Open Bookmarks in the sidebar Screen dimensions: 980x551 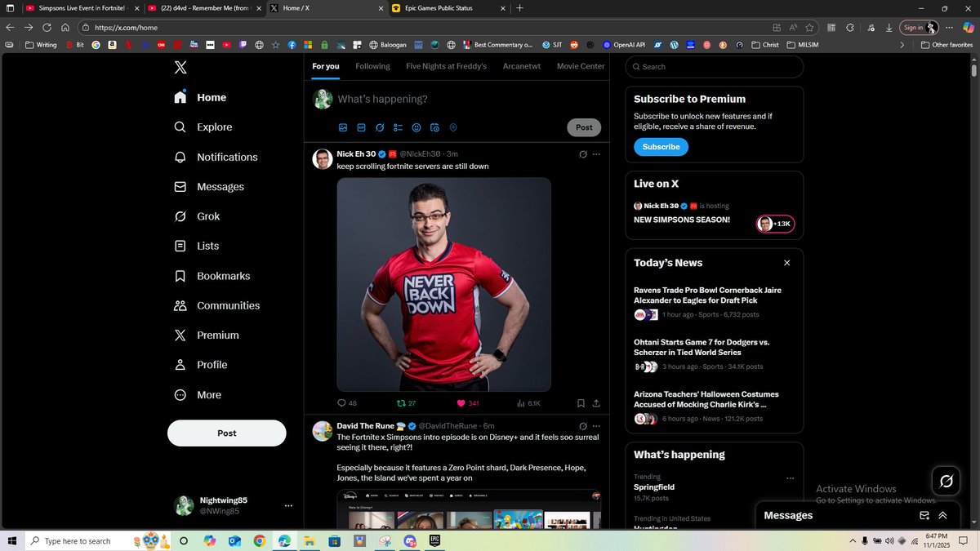(x=212, y=276)
